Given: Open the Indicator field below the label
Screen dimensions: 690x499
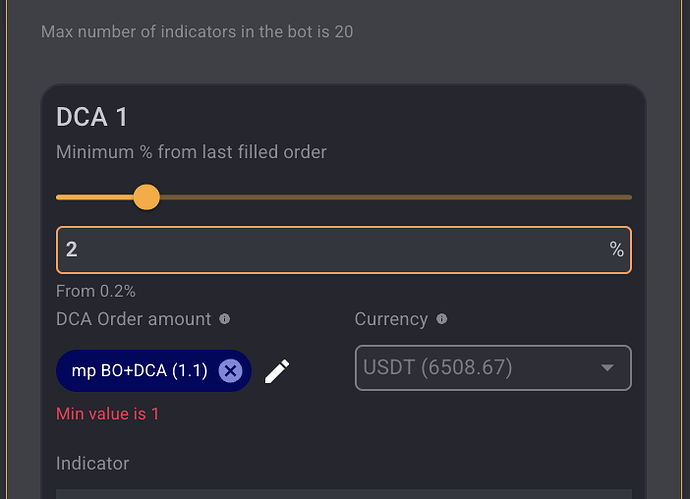Looking at the screenshot, I should pyautogui.click(x=344, y=494).
